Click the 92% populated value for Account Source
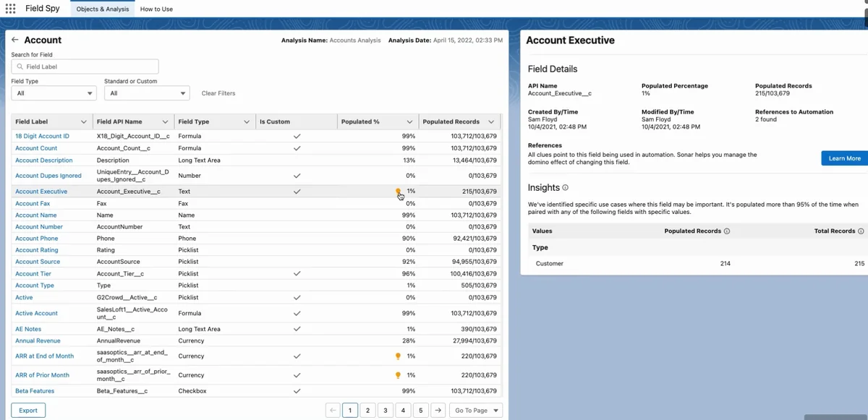868x420 pixels. pyautogui.click(x=409, y=262)
